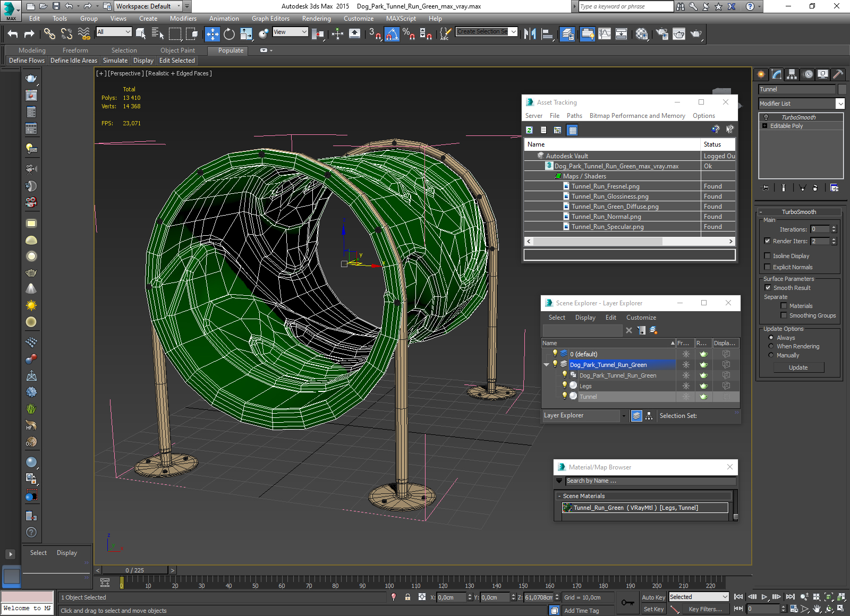Select When Rendering update option
Screen dimensions: 850x616
click(771, 346)
